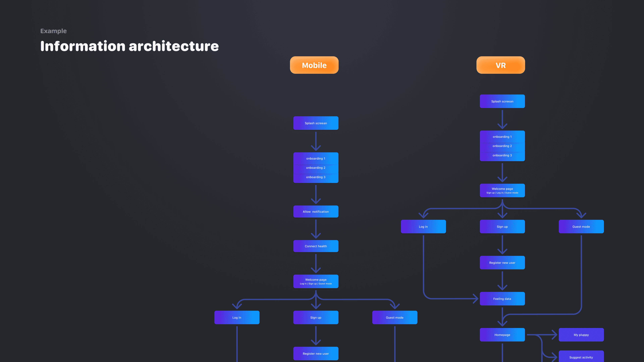Click the Mobile Log in node
Screen dimensions: 644x362
point(237,318)
